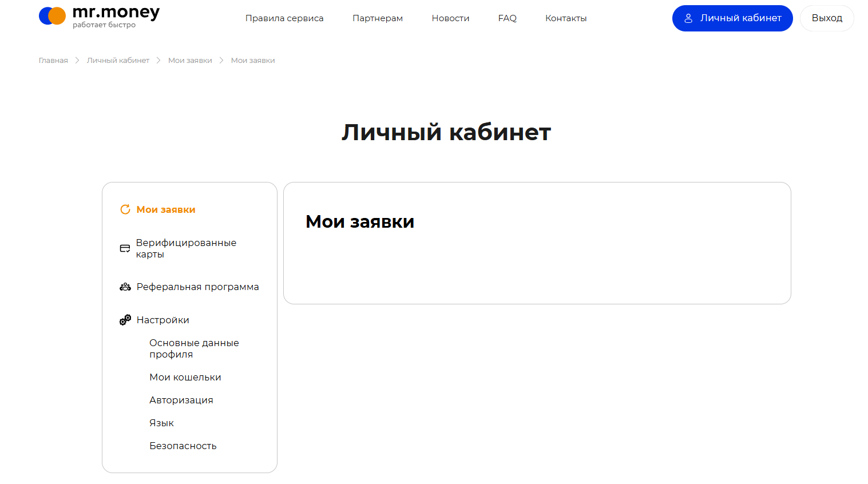Image resolution: width=868 pixels, height=484 pixels.
Task: Open Язык language settings
Action: point(161,423)
